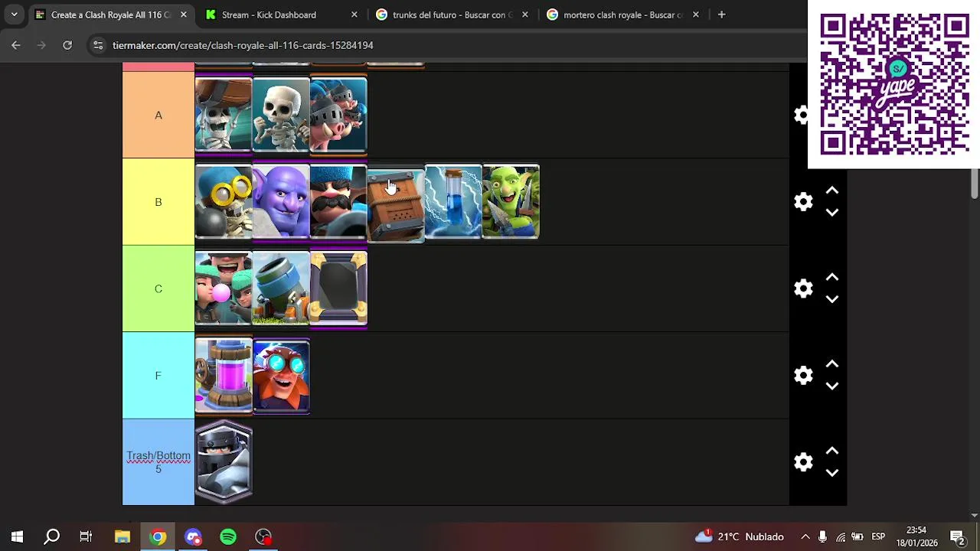Click the microphone tray icon

pos(822,536)
